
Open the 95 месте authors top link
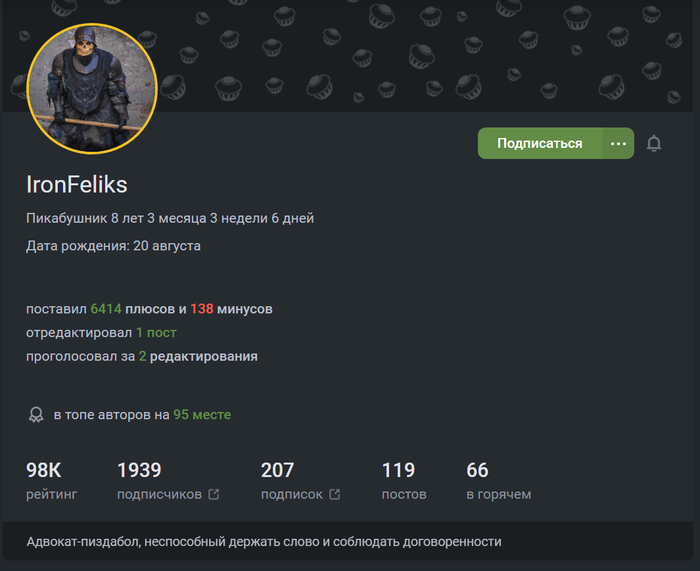202,415
